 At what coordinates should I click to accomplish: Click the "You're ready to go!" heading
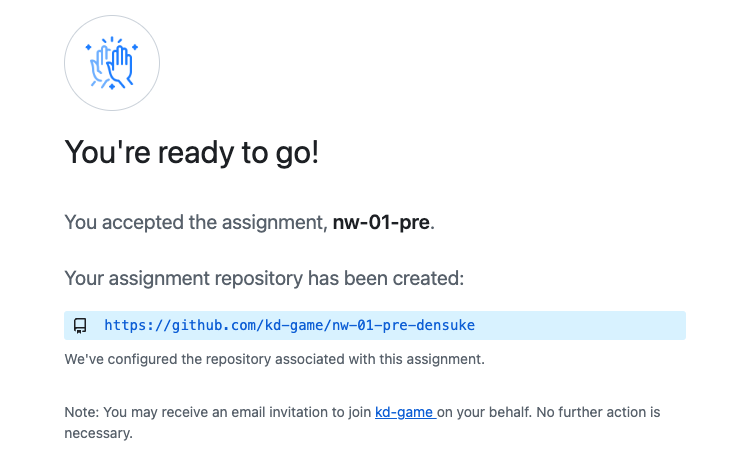click(192, 153)
